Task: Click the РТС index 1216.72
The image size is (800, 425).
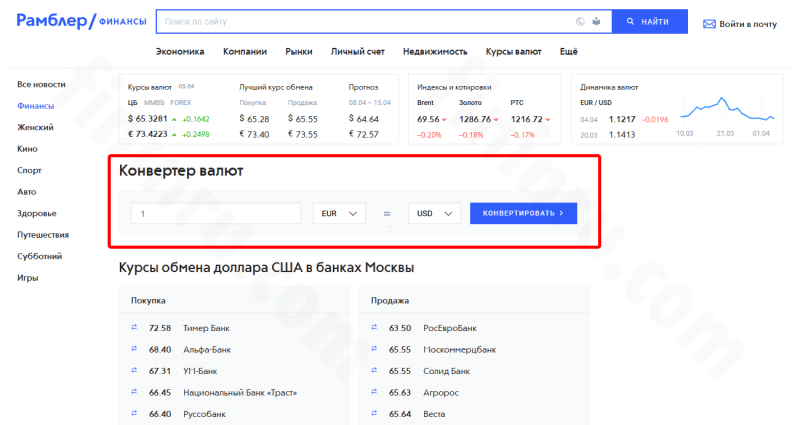Action: point(527,119)
